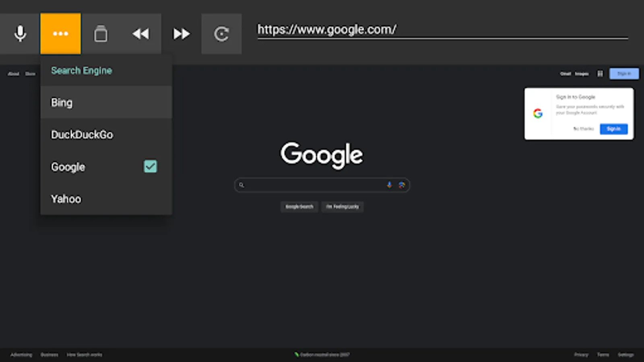Open the About link in page header
644x362 pixels.
[14, 74]
